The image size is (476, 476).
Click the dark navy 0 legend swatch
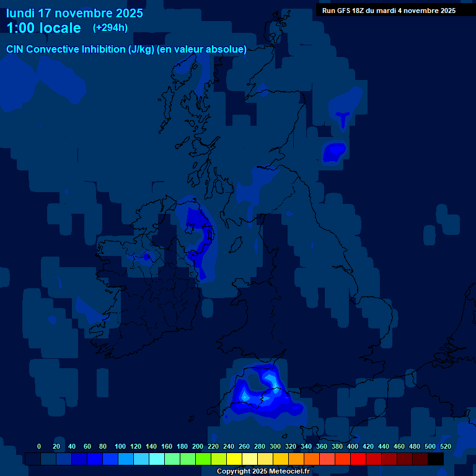point(33,459)
